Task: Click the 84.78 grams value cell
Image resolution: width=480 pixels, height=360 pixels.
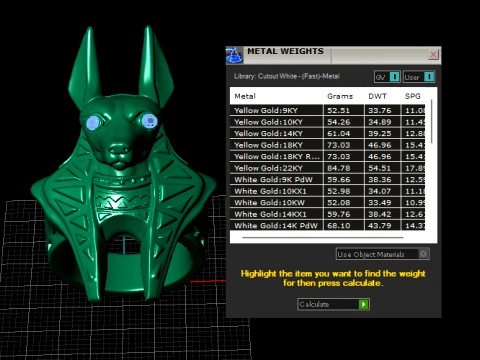Action: [x=343, y=168]
